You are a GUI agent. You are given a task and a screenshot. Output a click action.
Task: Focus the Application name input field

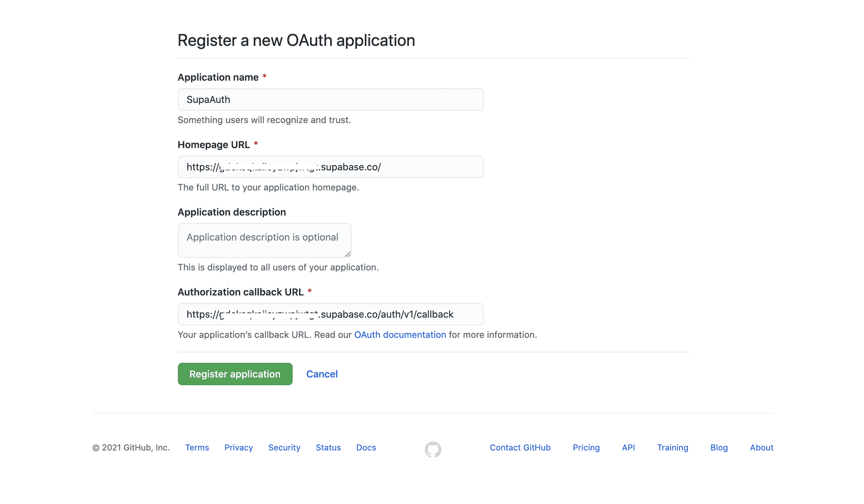tap(330, 99)
